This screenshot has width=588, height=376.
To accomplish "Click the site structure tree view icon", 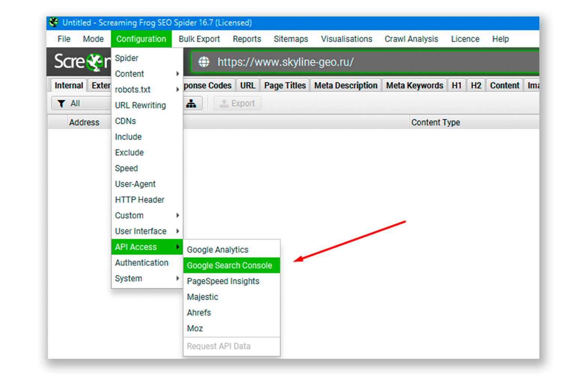I will (x=191, y=104).
